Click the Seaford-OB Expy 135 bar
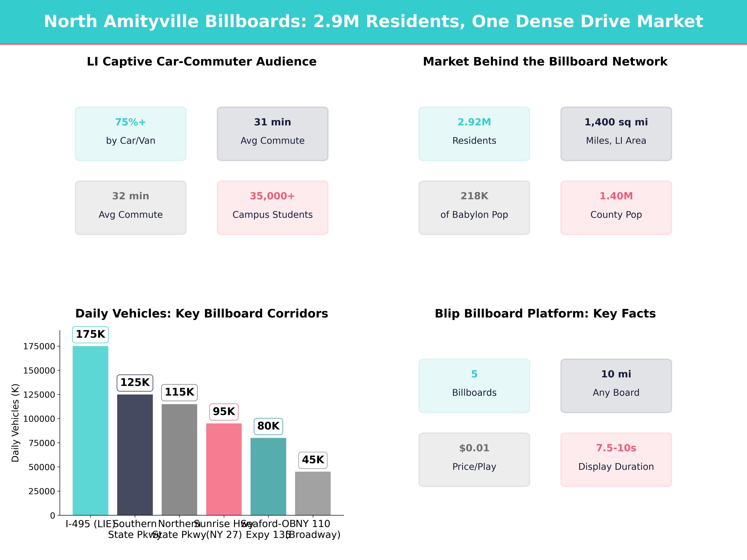Viewport: 747px width, 560px height. 268,476
